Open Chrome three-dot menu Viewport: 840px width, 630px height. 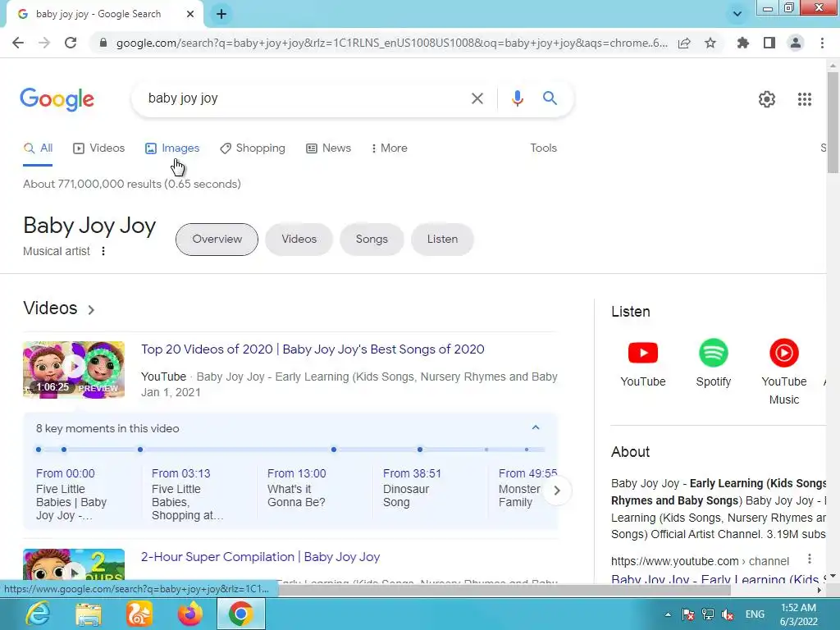point(822,43)
